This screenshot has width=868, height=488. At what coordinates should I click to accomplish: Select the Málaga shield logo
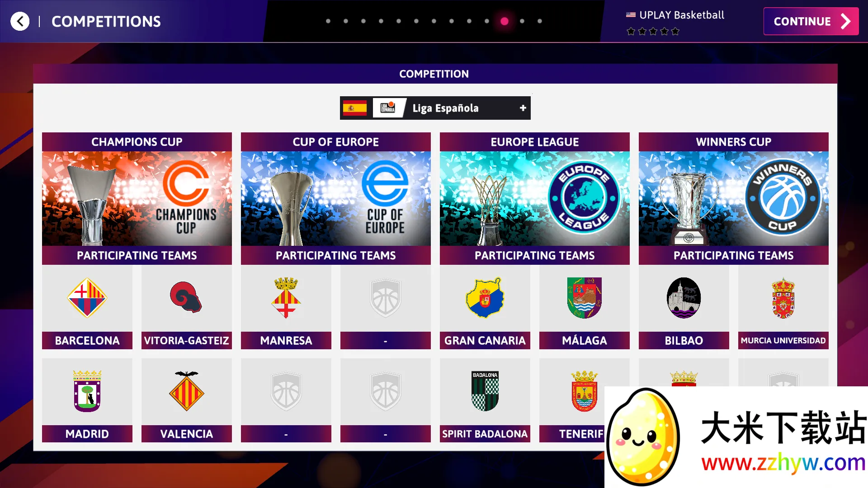point(584,298)
